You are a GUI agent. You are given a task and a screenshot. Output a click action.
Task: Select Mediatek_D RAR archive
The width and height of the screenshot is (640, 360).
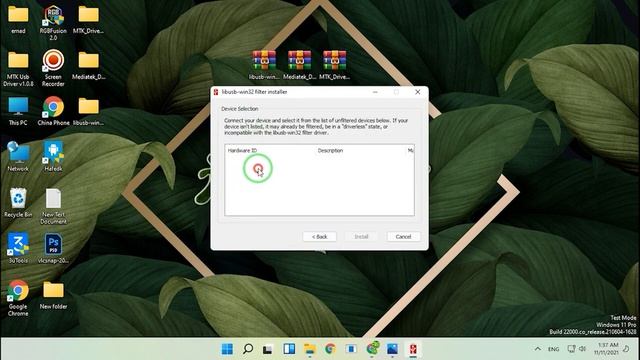299,64
